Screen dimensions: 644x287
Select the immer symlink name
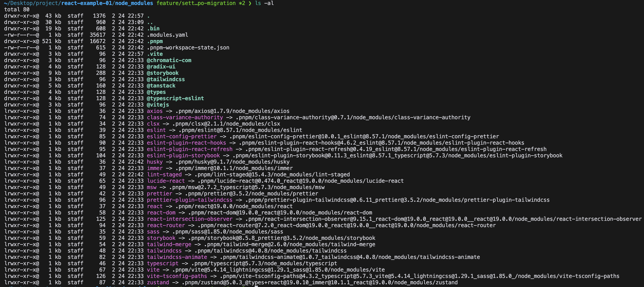(155, 168)
